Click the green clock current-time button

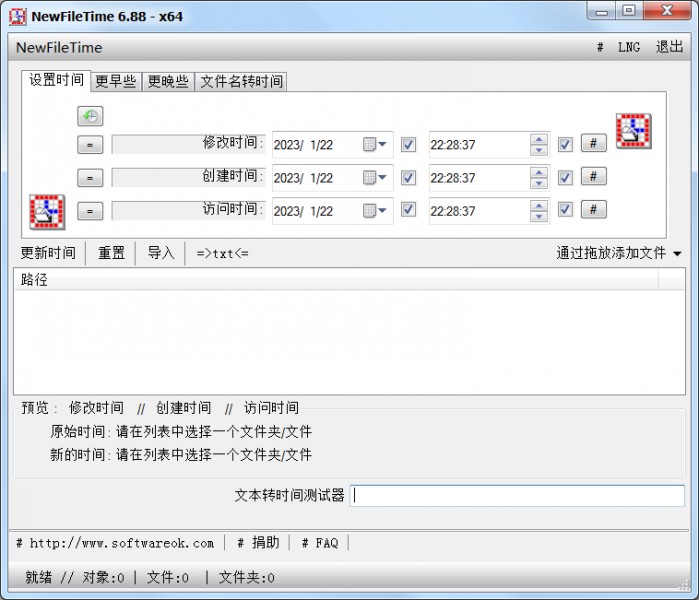coord(90,116)
